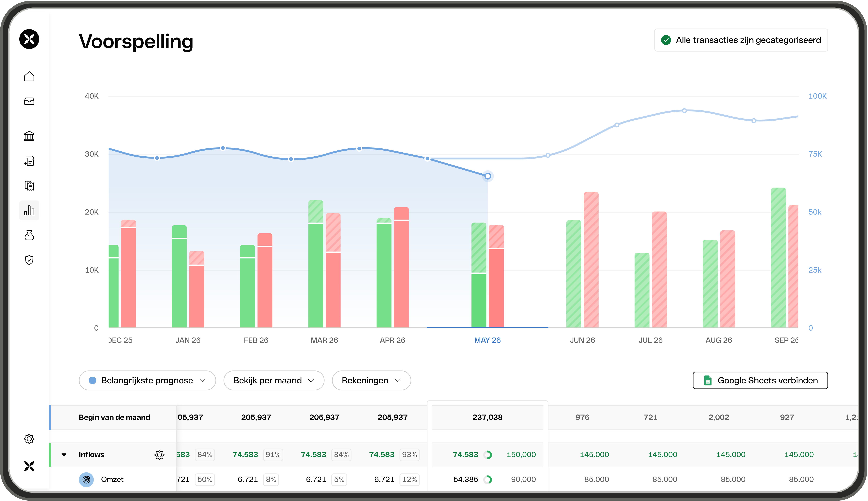
Task: Click Omzet May progress ring indicator
Action: coord(488,479)
